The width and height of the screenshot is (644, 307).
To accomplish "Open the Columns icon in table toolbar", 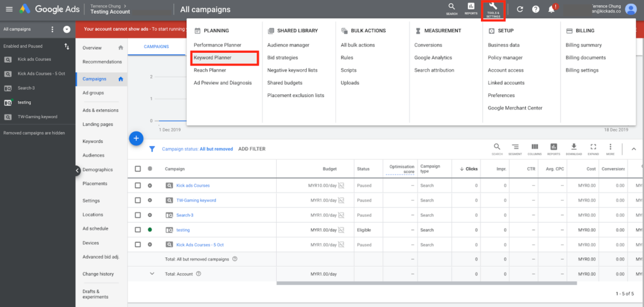I will click(x=535, y=148).
